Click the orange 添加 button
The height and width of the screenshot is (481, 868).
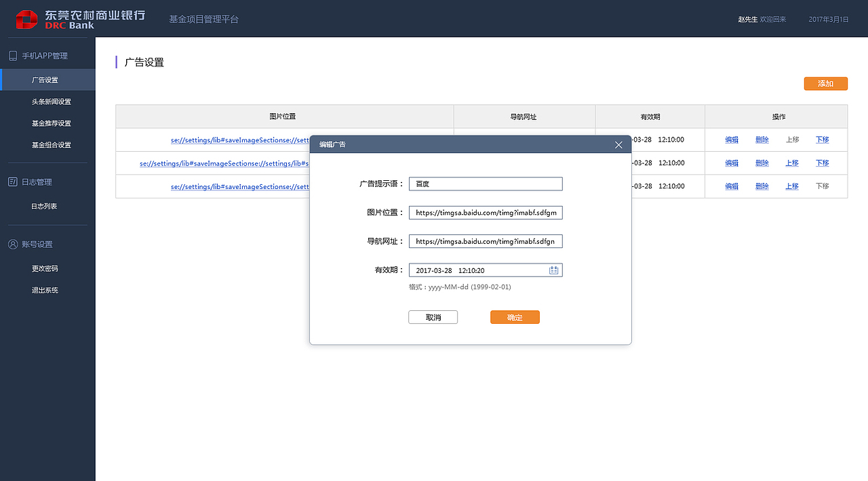(826, 83)
